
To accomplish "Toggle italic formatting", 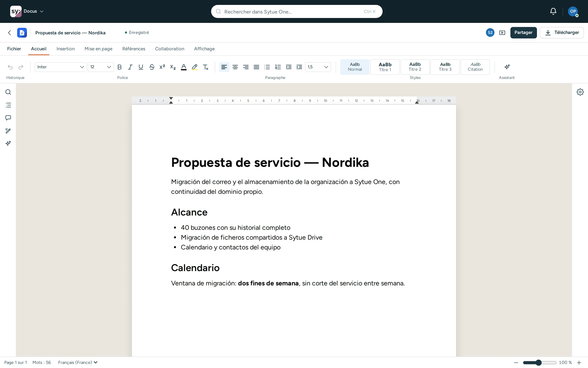I will [130, 67].
